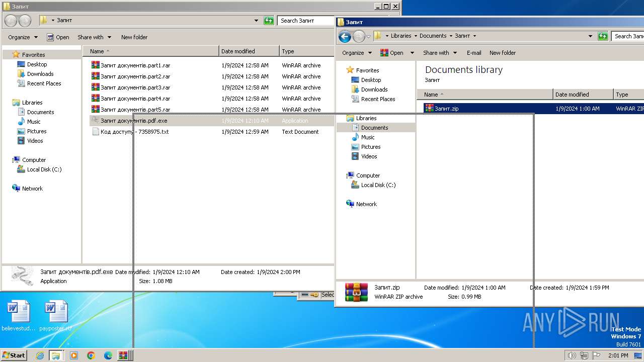This screenshot has height=362, width=644.
Task: Open Organize dropdown in left window
Action: 23,37
